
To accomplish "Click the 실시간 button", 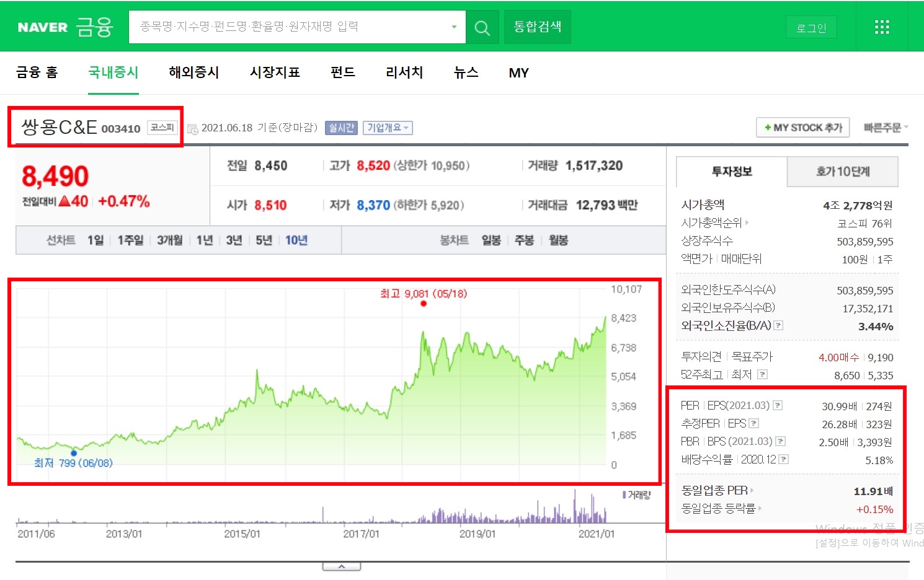I will [x=341, y=128].
